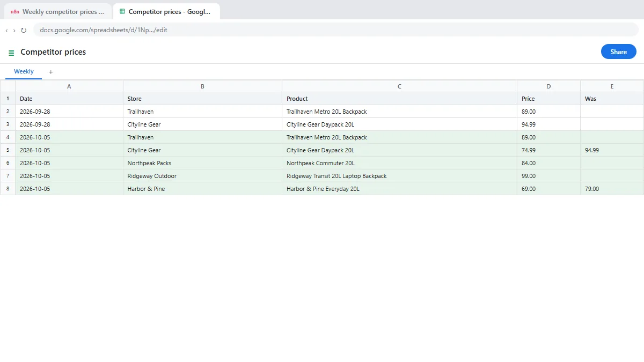
Task: Select price 94.99 in row 3
Action: 548,124
